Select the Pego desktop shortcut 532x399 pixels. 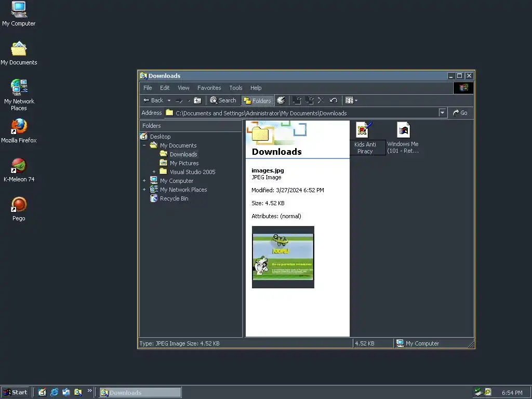point(19,209)
